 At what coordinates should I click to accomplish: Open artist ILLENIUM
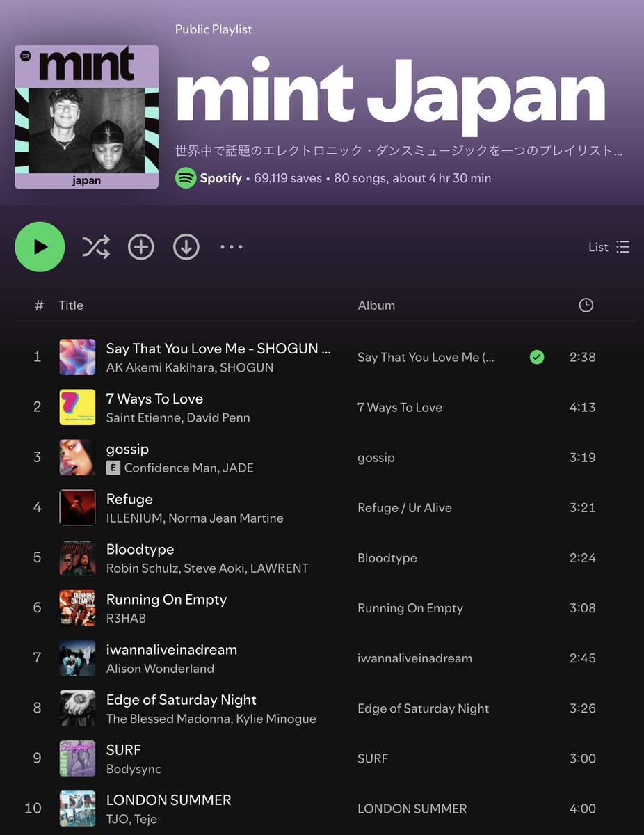pyautogui.click(x=134, y=518)
